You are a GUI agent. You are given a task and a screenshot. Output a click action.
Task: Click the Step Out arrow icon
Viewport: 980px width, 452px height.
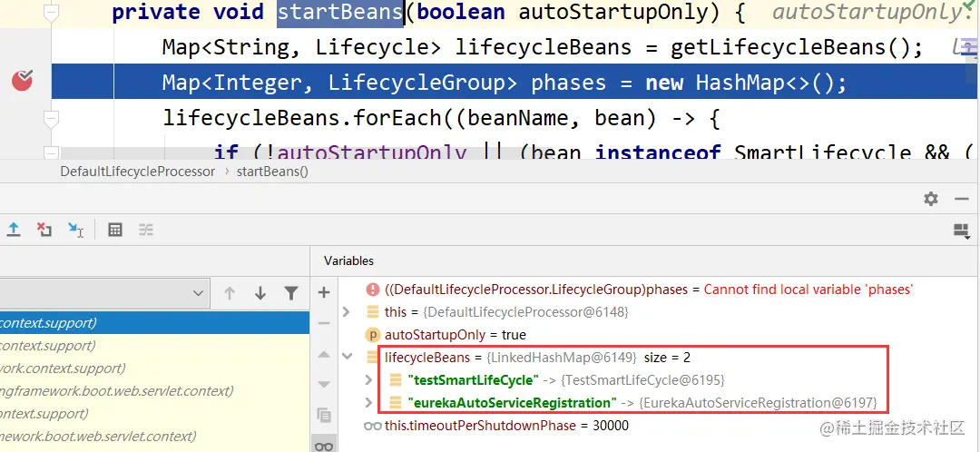click(x=13, y=230)
